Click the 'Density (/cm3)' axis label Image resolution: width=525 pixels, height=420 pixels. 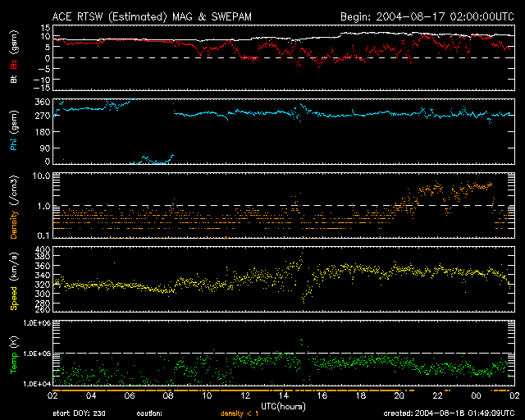click(14, 207)
